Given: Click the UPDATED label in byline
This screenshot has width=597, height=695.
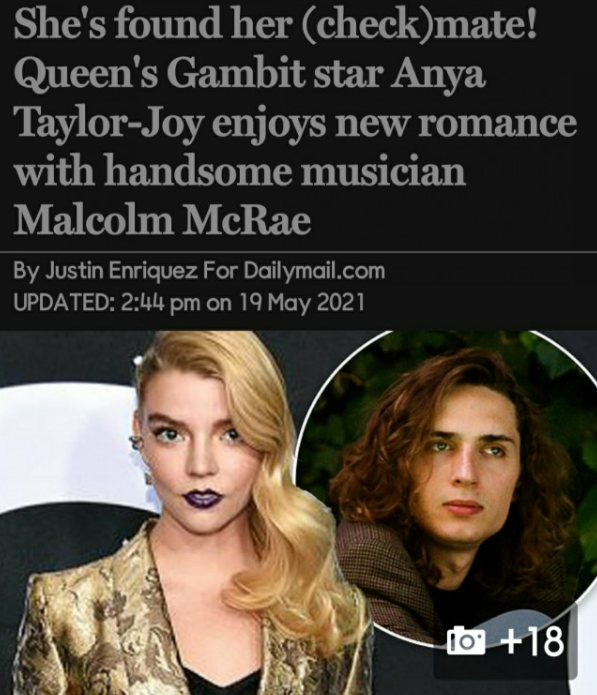Looking at the screenshot, I should (x=63, y=303).
